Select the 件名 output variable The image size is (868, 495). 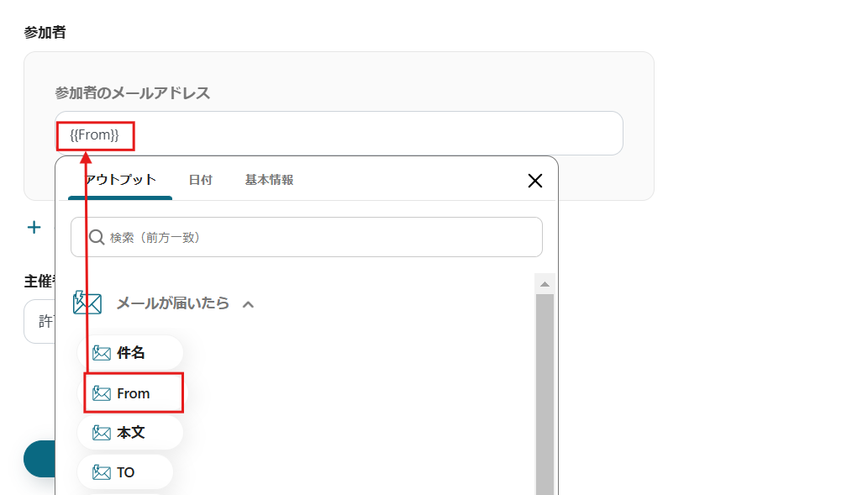[133, 352]
